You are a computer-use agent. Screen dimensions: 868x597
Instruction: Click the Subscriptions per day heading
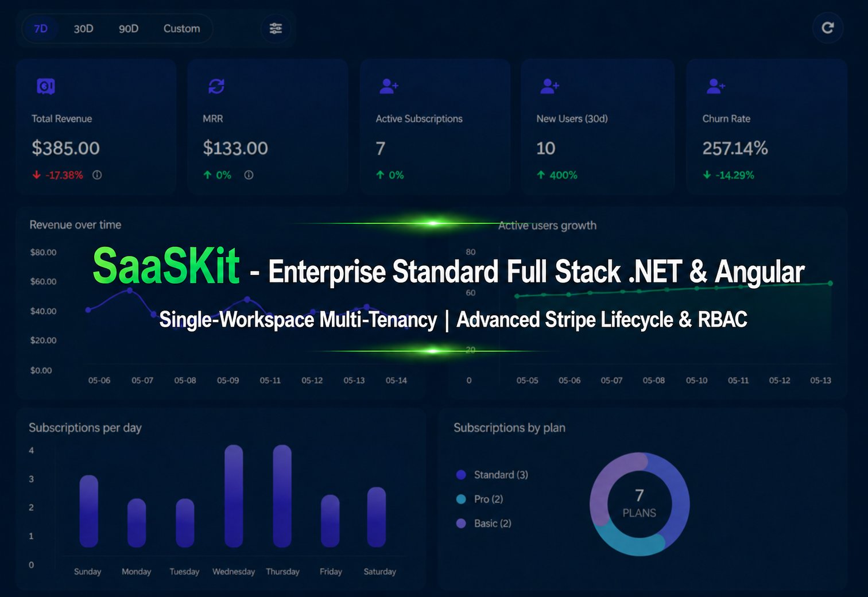click(85, 428)
